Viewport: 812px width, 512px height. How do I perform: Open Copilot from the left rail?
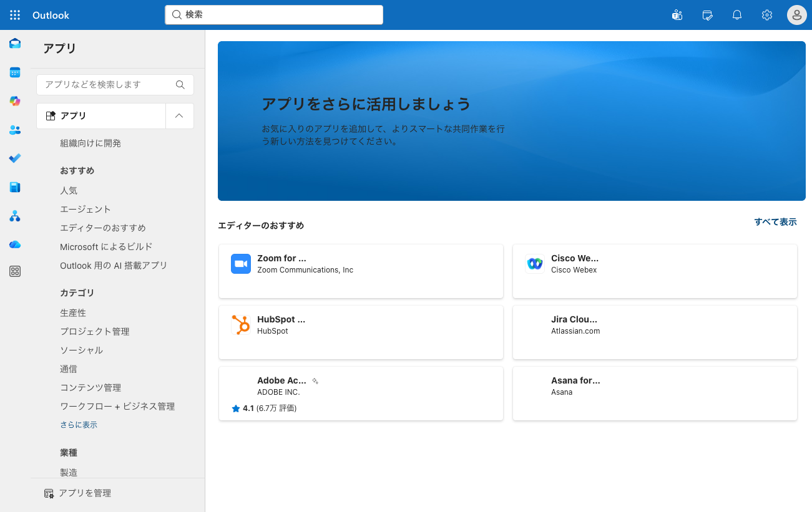(15, 101)
